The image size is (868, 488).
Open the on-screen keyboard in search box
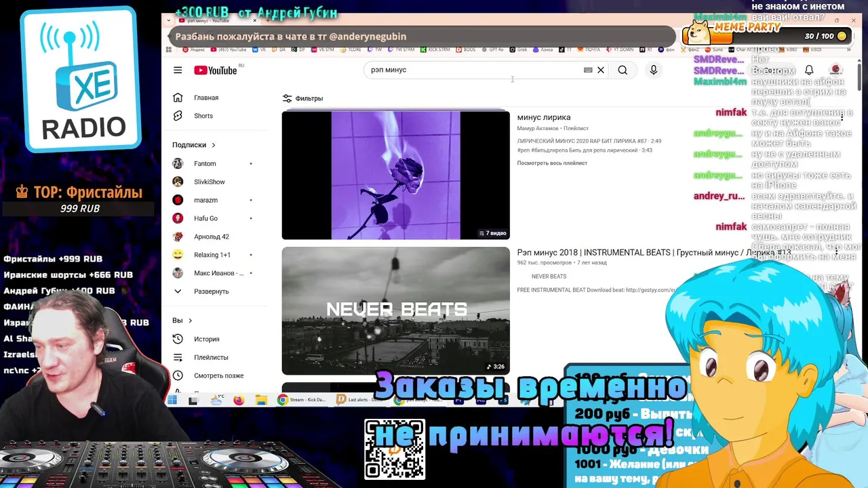[588, 70]
